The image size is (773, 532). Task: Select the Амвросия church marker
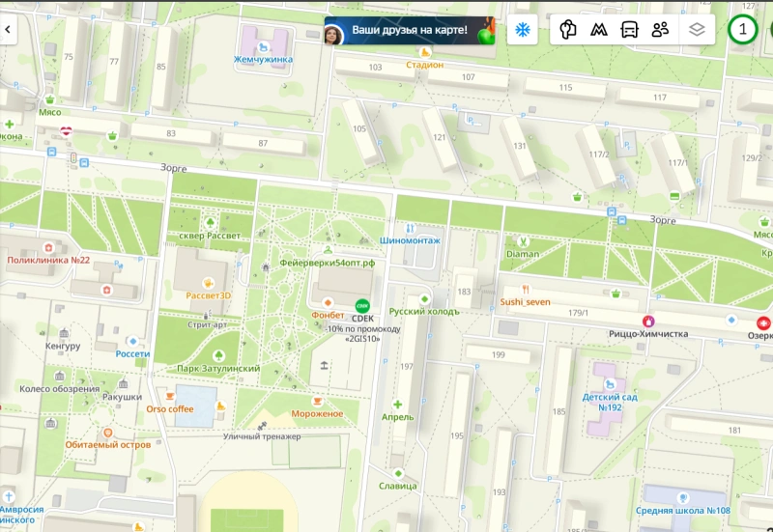(9, 496)
